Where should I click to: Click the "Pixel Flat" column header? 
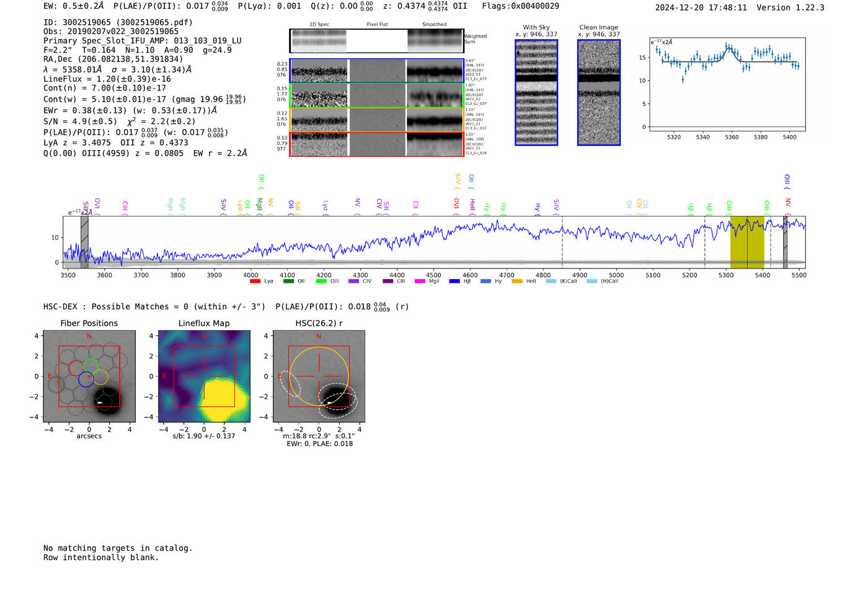point(377,24)
